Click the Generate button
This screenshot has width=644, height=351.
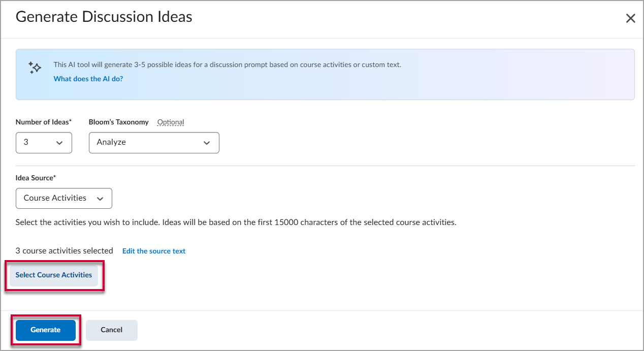click(x=46, y=330)
